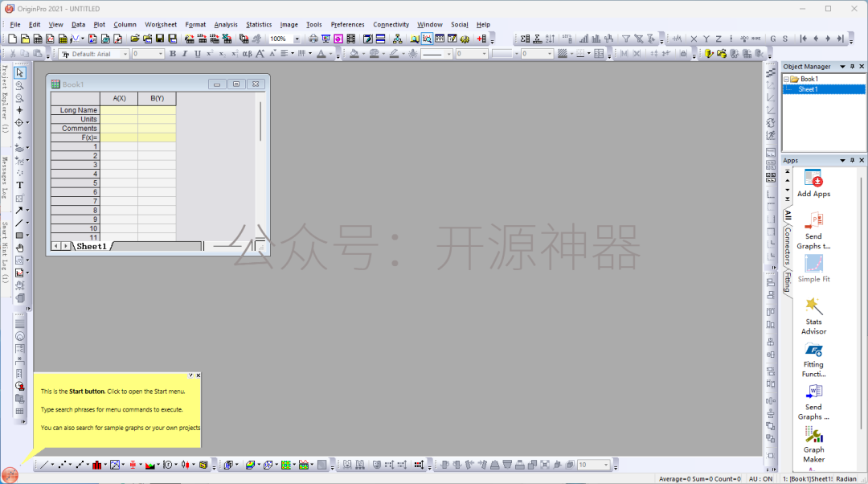Select Sheet1 in Object Manager
868x484 pixels.
click(x=808, y=89)
